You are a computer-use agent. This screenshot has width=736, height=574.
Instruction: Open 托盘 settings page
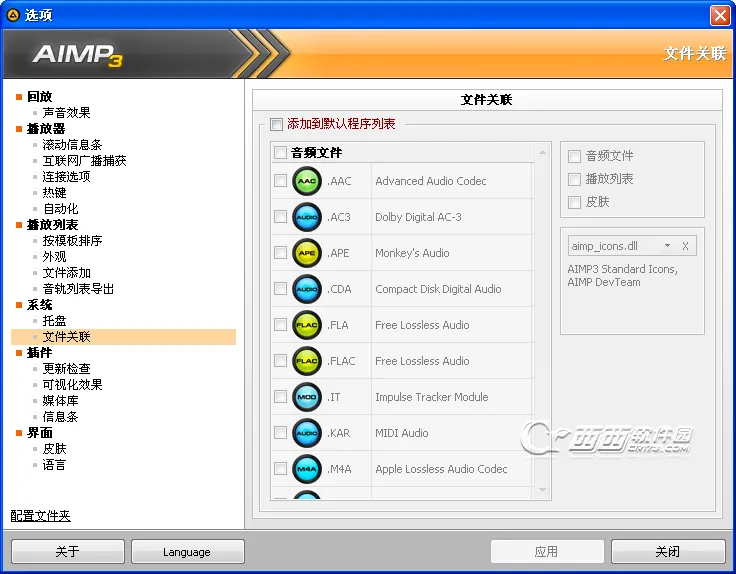point(54,321)
